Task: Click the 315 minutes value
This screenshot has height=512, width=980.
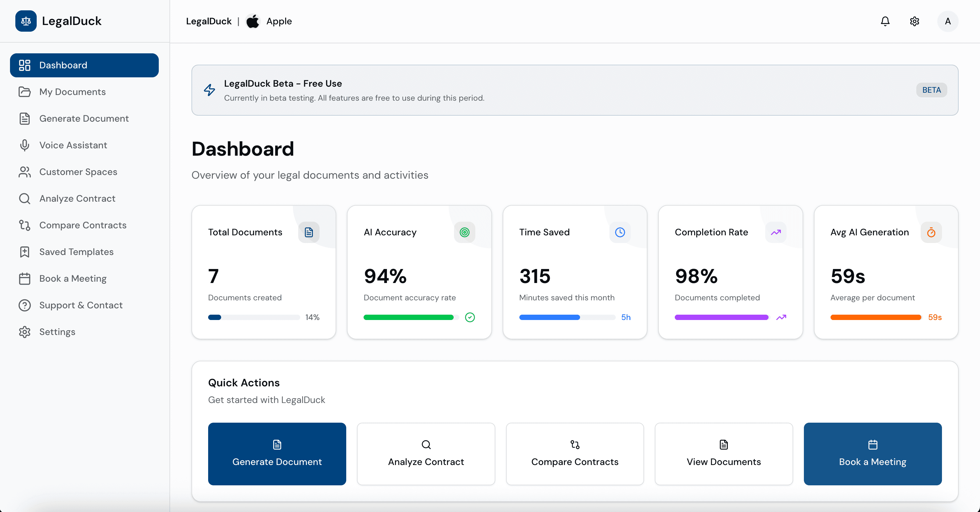Action: pos(534,276)
